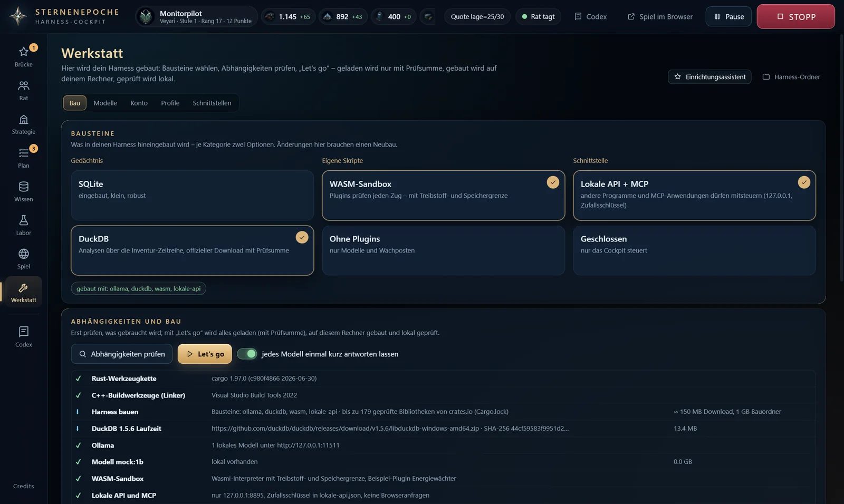Switch to the Profile tab
844x504 pixels.
[x=170, y=103]
